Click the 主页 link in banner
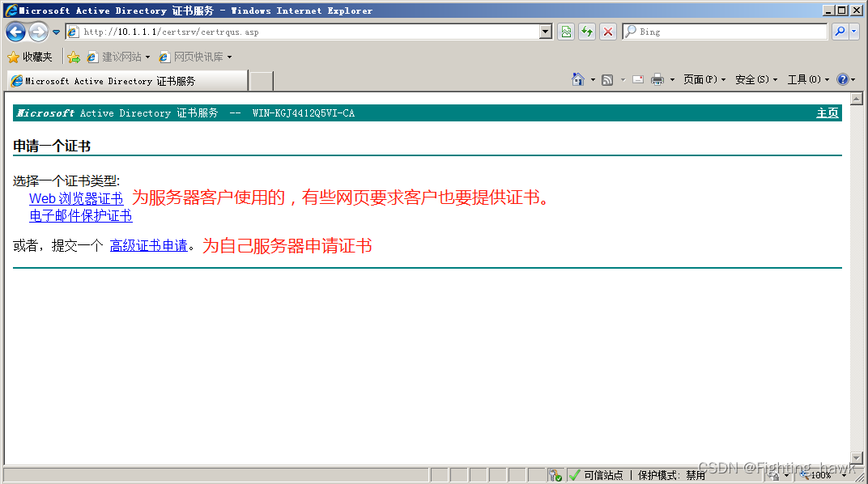Image resolution: width=868 pixels, height=484 pixels. click(827, 113)
